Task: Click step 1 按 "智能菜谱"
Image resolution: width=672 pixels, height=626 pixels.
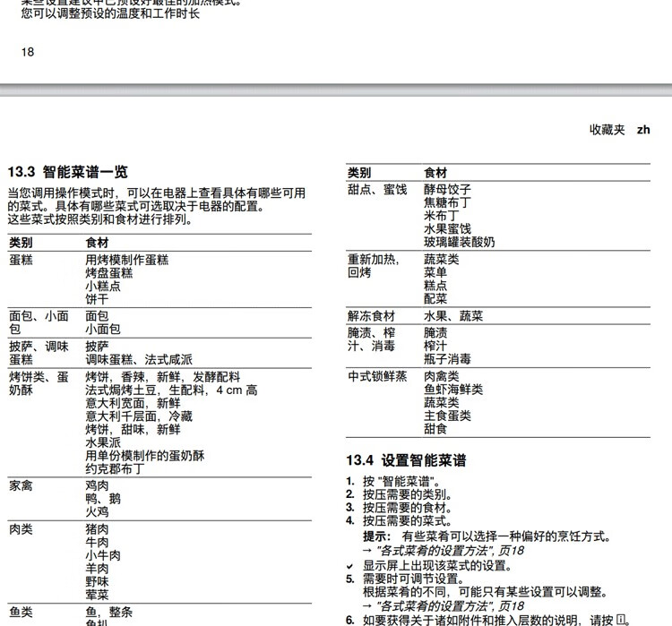Action: tap(393, 482)
